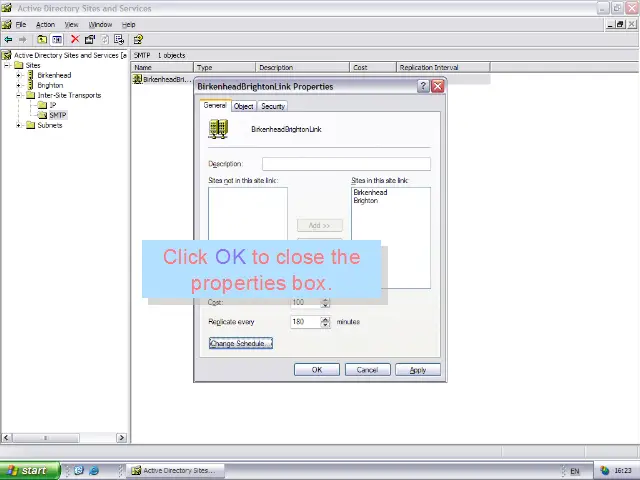
Task: Decrease the Replicate every value with the down arrow
Action: pos(325,325)
